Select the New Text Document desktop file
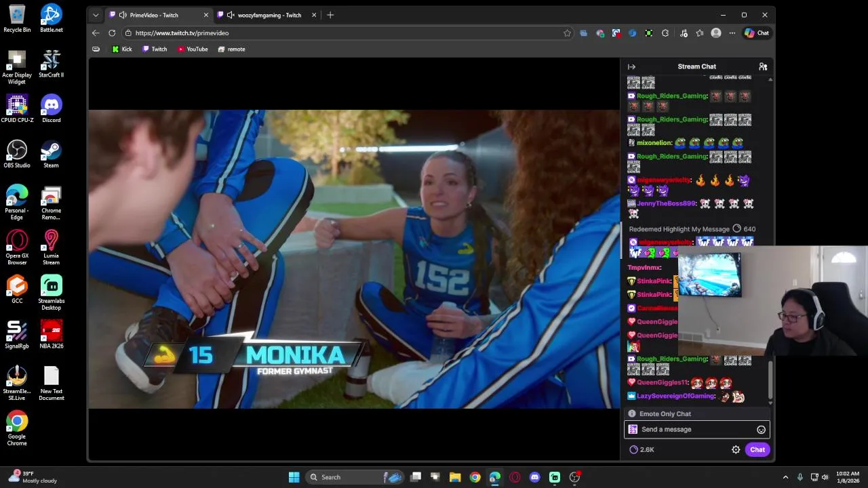This screenshot has height=488, width=868. coord(51,384)
